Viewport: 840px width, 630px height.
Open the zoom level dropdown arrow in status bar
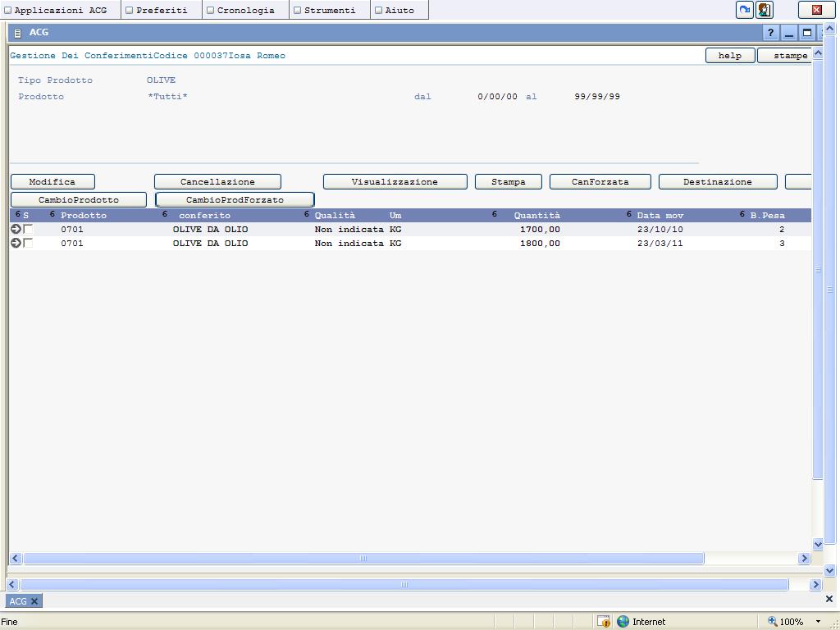coord(818,622)
